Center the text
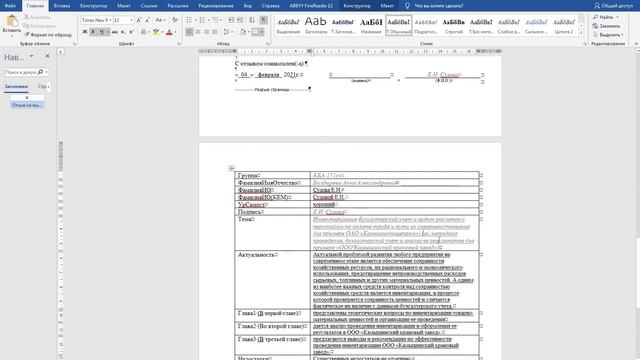Screen dimensions: 640x360 (x=198, y=32)
